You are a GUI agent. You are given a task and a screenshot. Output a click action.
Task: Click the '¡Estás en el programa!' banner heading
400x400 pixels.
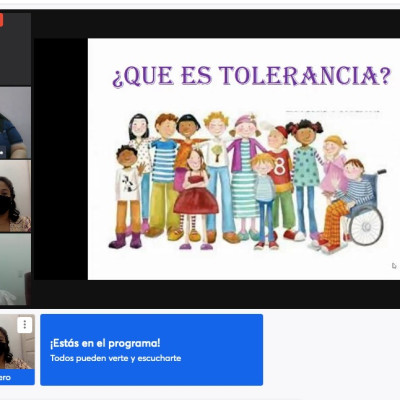coord(105,343)
